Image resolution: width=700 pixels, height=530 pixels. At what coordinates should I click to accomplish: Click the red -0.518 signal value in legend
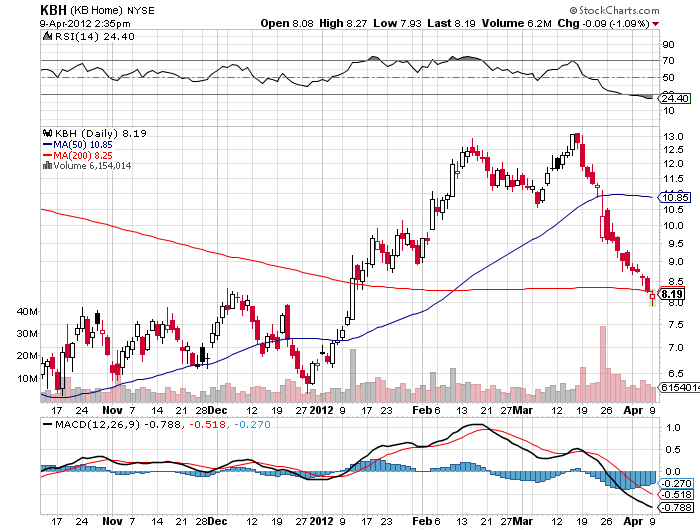(208, 425)
